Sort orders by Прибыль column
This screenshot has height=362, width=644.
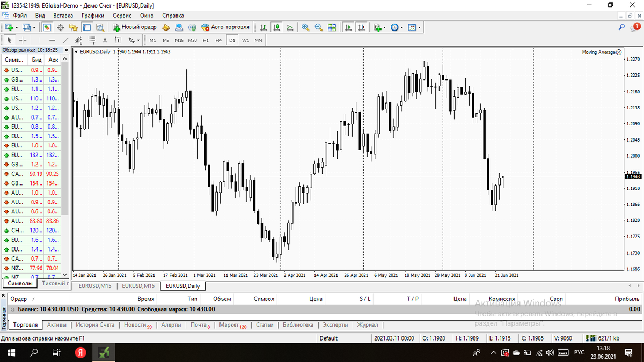pyautogui.click(x=627, y=299)
